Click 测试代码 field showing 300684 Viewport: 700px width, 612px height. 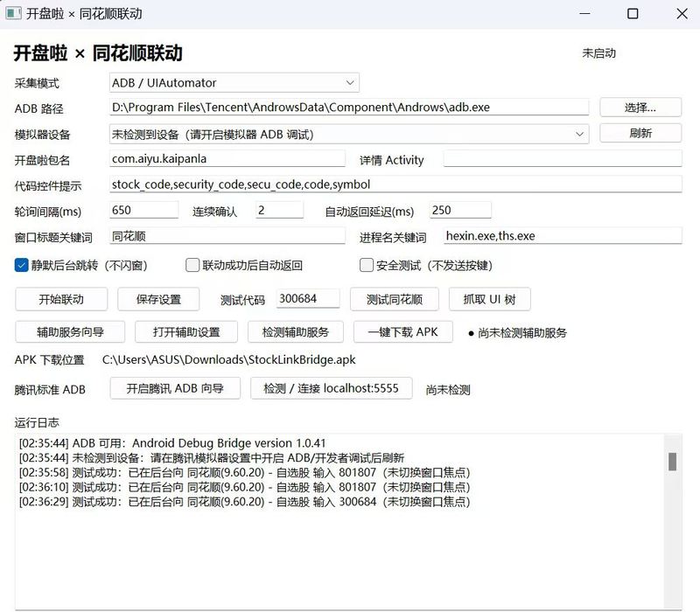(x=308, y=298)
